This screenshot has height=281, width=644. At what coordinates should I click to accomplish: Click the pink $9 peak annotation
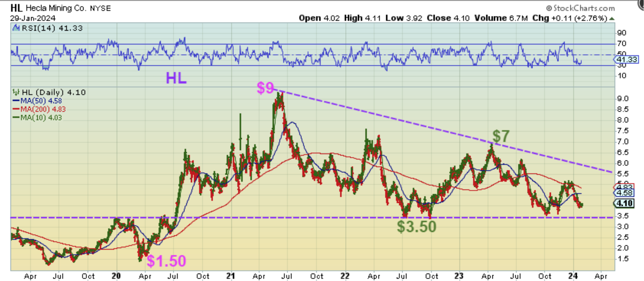click(x=265, y=88)
